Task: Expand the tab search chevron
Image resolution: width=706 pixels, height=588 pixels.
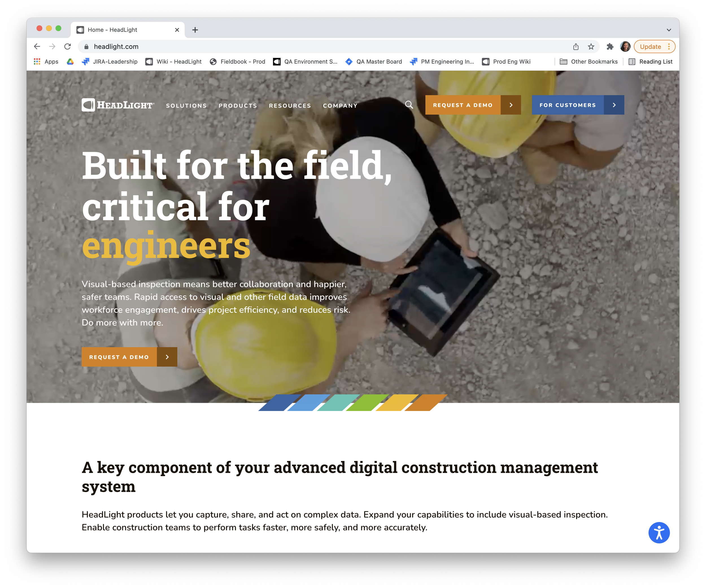Action: click(x=669, y=30)
